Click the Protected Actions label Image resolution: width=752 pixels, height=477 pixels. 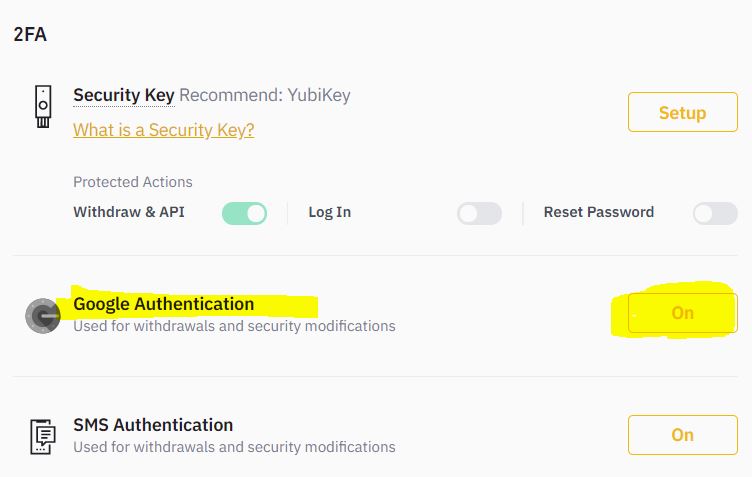click(x=132, y=182)
